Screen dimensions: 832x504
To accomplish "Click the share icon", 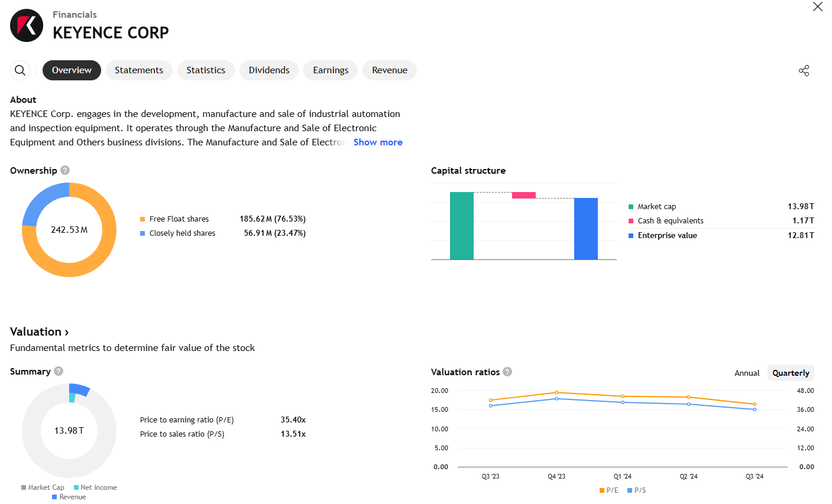I will point(804,71).
